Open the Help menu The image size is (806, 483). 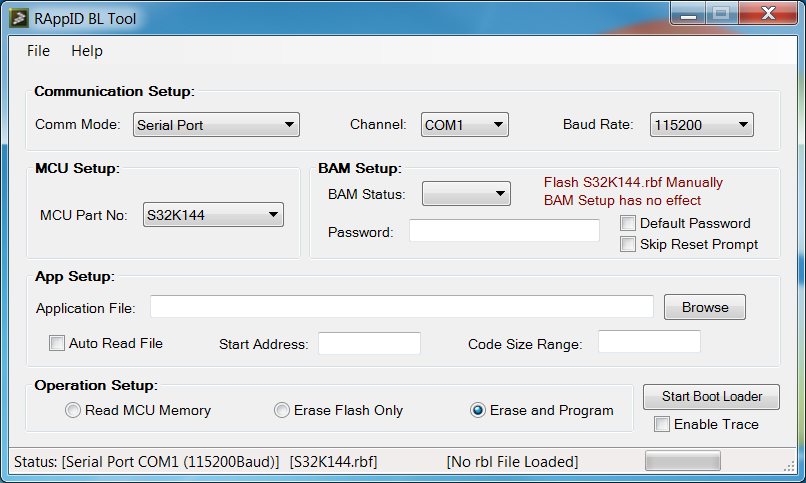click(87, 51)
